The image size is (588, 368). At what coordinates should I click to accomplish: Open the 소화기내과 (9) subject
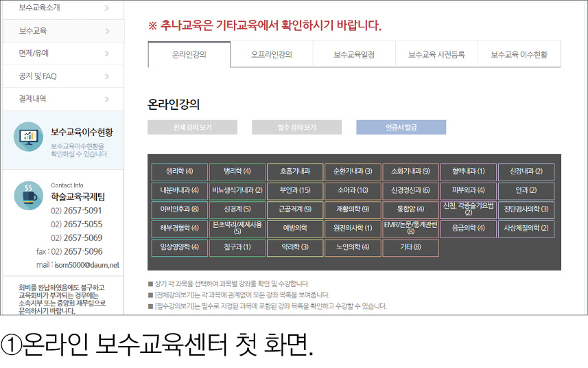pyautogui.click(x=410, y=171)
